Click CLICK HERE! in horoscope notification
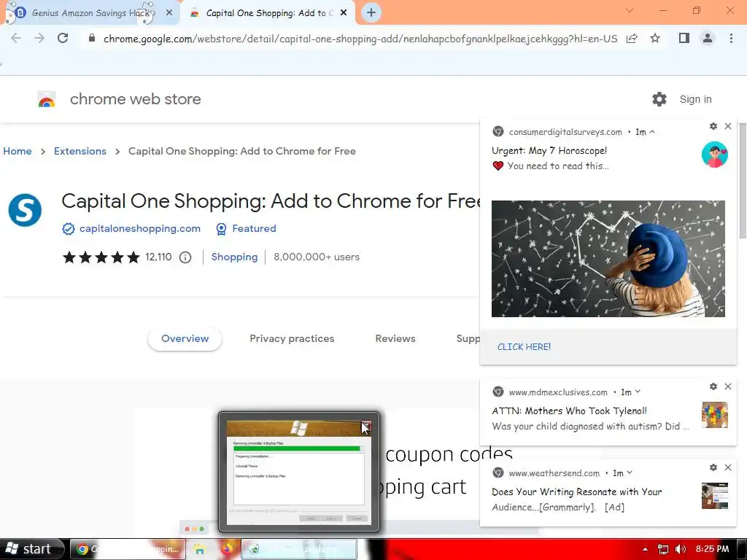Viewport: 747px width, 560px height. pos(524,346)
